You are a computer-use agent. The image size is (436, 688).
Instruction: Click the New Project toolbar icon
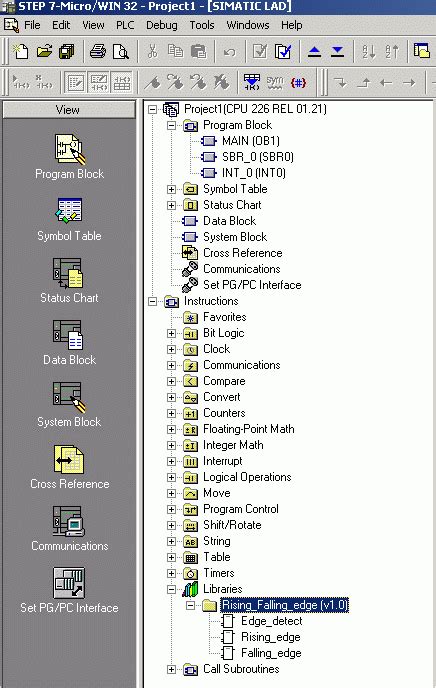coord(20,51)
